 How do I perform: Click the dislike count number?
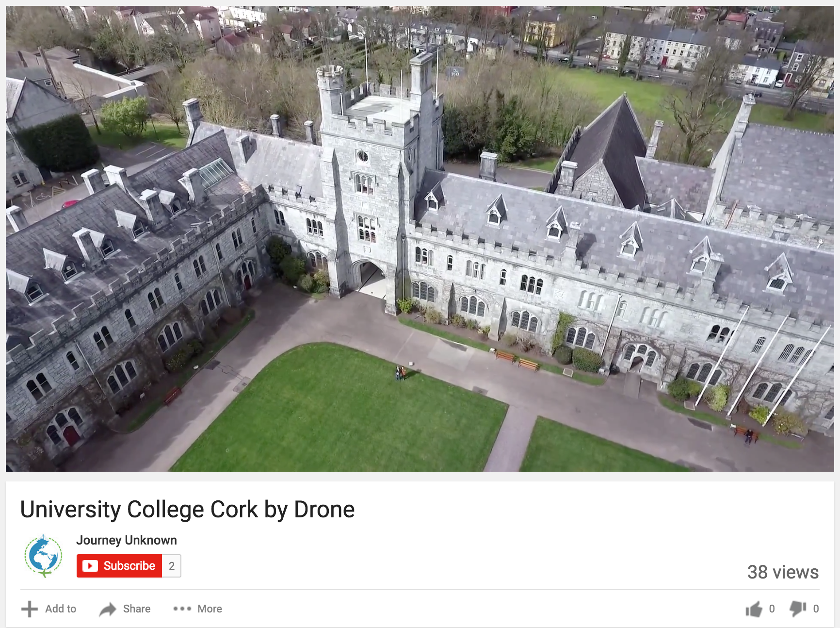coord(816,609)
